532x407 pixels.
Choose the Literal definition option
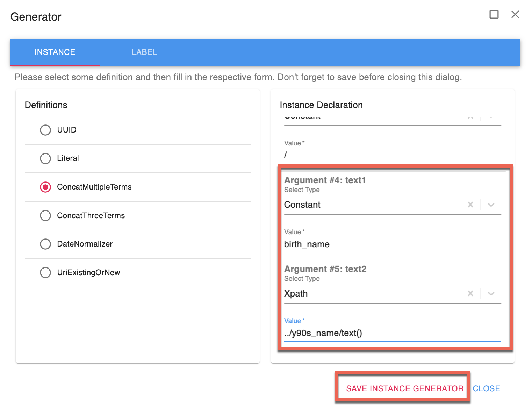tap(45, 158)
